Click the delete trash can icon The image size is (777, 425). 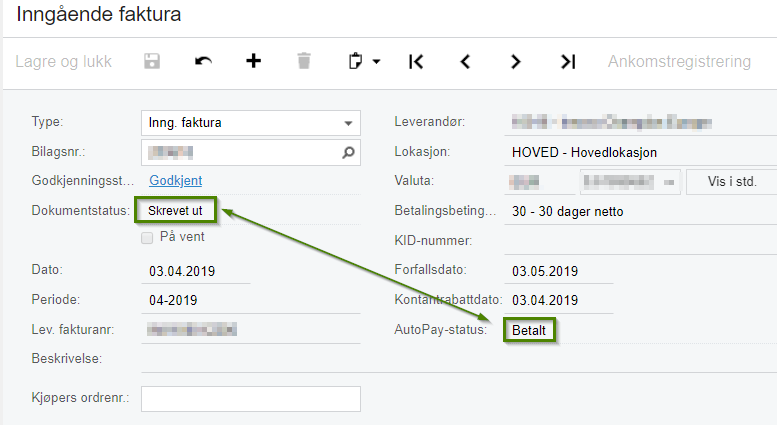304,61
